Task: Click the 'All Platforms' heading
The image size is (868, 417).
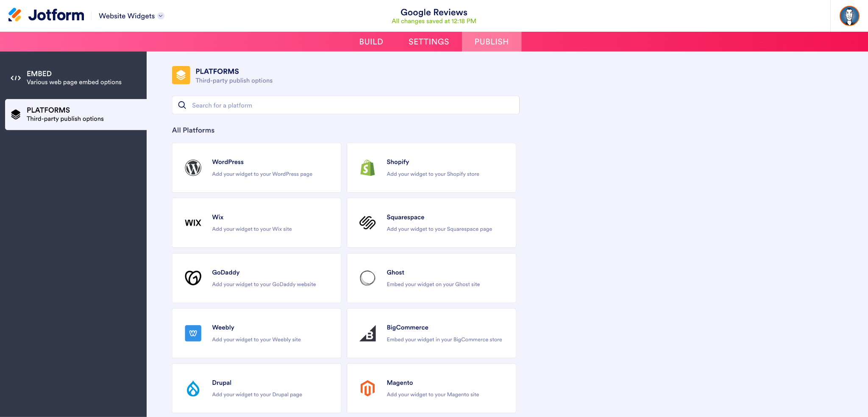Action: click(193, 130)
